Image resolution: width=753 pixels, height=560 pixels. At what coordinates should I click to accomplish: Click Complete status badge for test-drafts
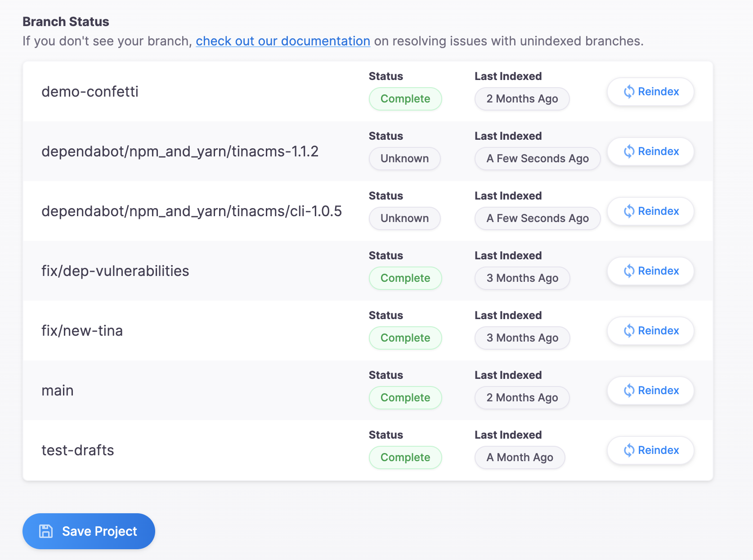click(405, 458)
